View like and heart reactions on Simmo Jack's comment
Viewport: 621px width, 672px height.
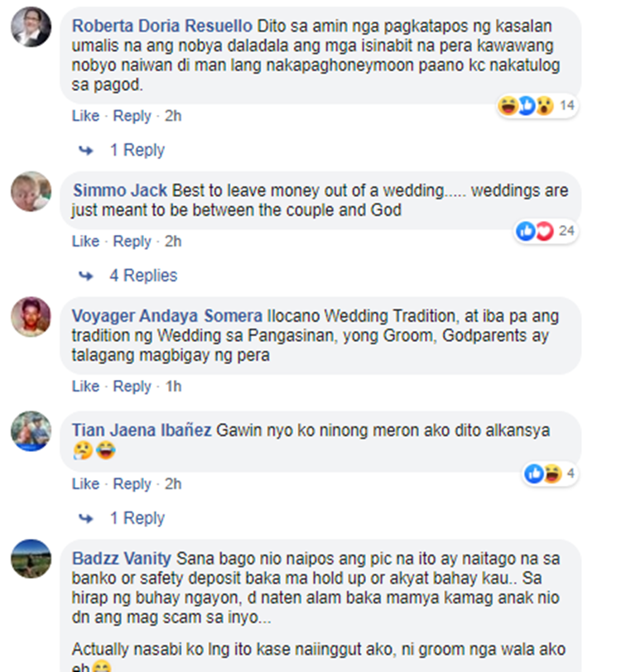546,231
